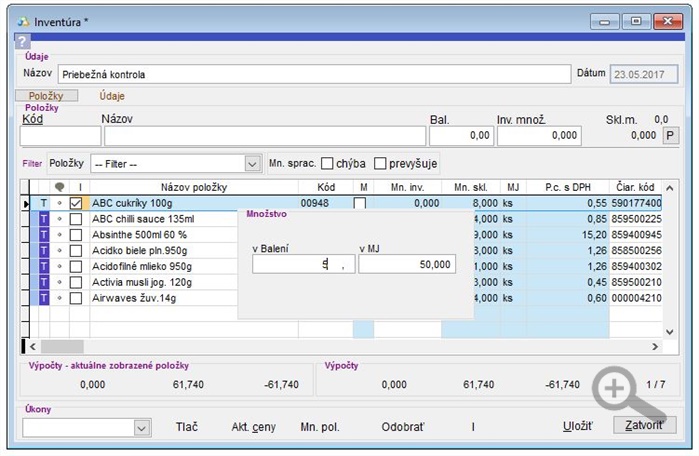Click the question mark help icon
The width and height of the screenshot is (699, 456).
[x=22, y=42]
